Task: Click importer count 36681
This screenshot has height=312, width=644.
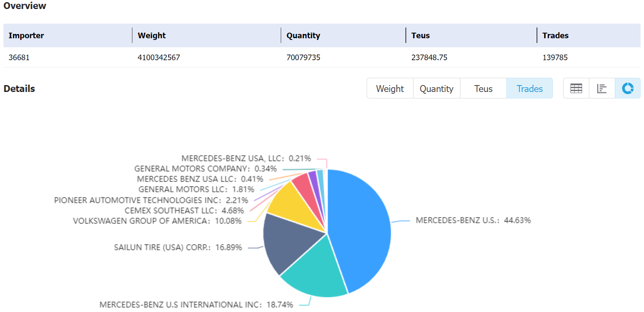Action: [19, 57]
